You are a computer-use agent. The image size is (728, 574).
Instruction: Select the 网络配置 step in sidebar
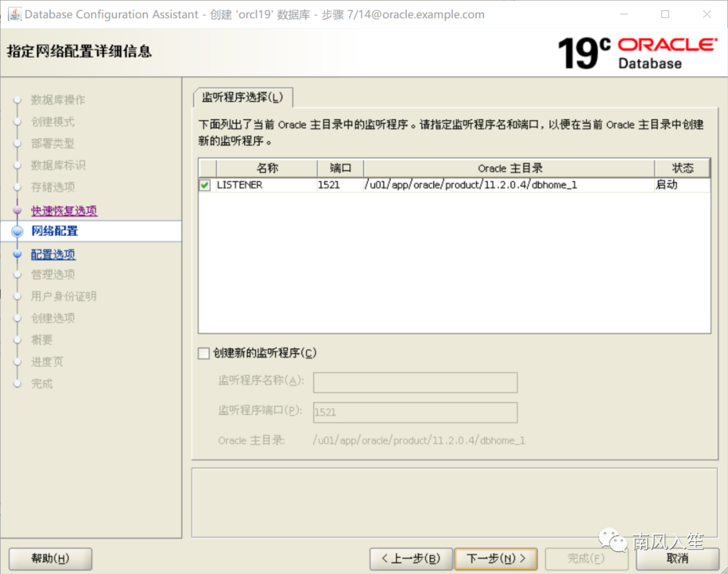coord(55,231)
